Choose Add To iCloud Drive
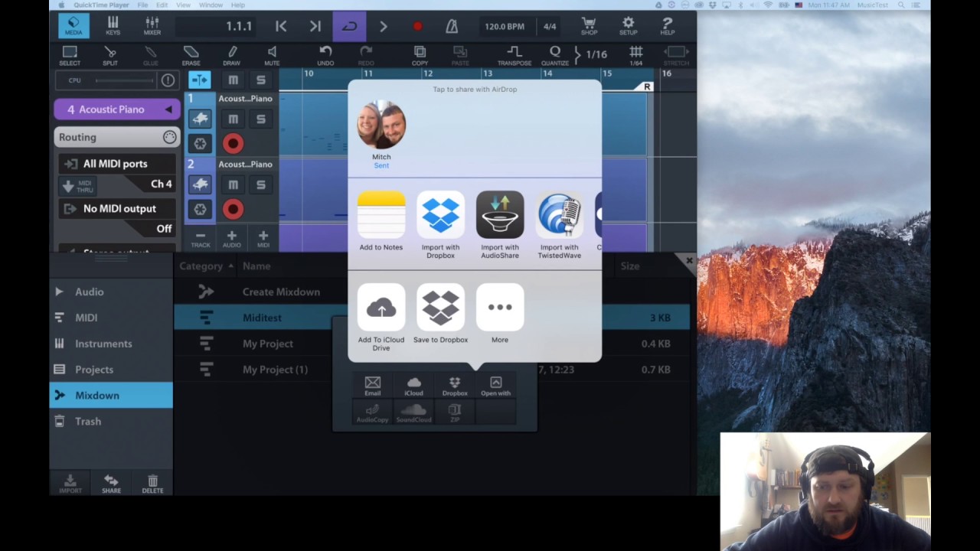 click(381, 317)
